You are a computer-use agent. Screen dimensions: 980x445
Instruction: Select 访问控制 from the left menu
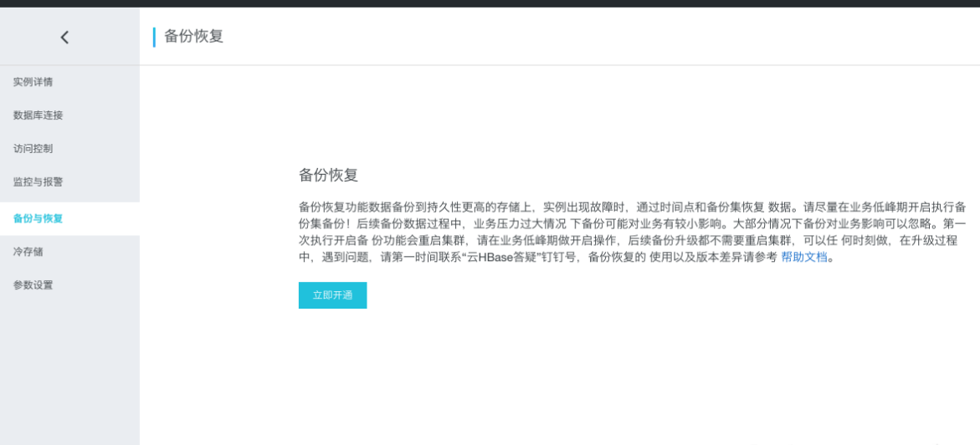coord(33,148)
